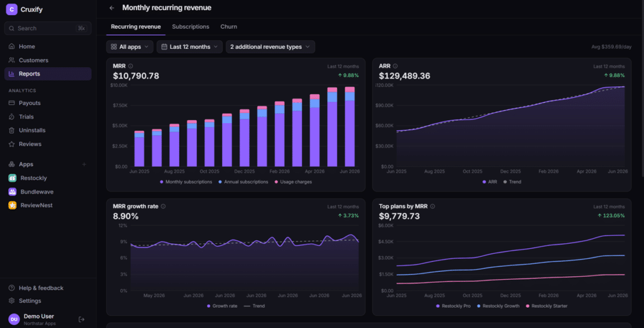The width and height of the screenshot is (644, 328).
Task: Click the ARR value $129,489.36
Action: point(404,76)
